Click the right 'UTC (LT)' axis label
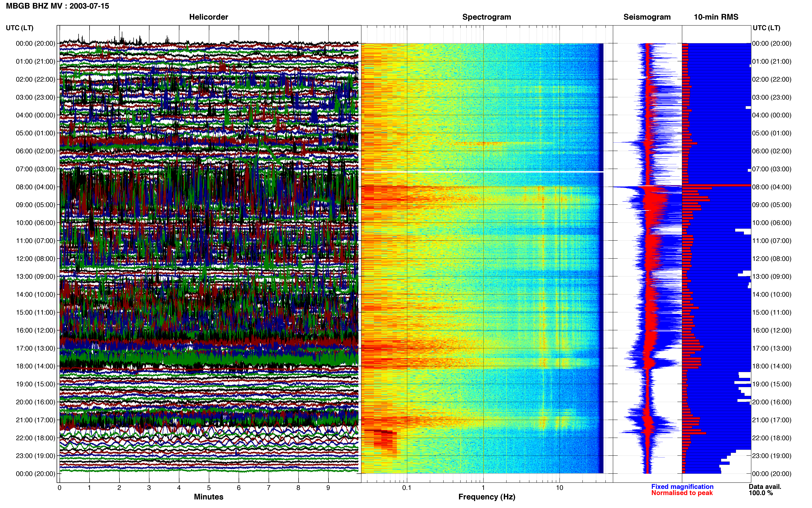This screenshot has width=812, height=508. pos(767,28)
